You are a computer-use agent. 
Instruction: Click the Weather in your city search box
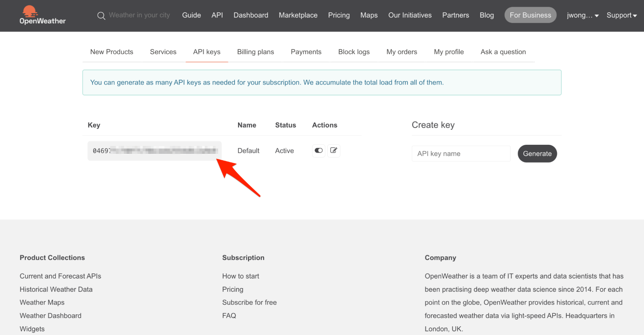click(x=139, y=15)
